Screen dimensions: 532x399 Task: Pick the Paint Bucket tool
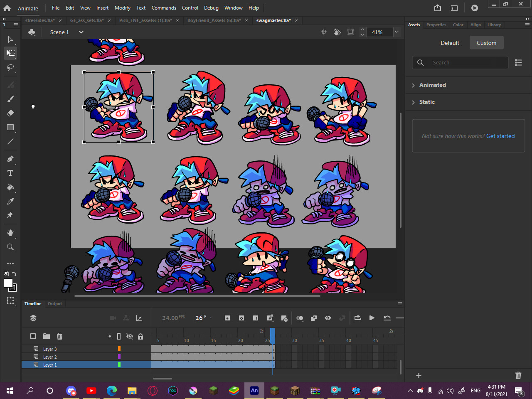10,187
